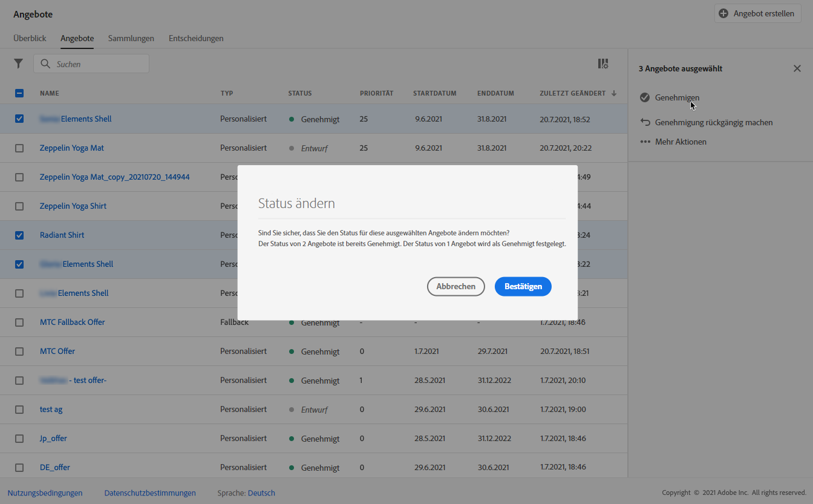
Task: Select the DE_offer checkbox
Action: (19, 468)
